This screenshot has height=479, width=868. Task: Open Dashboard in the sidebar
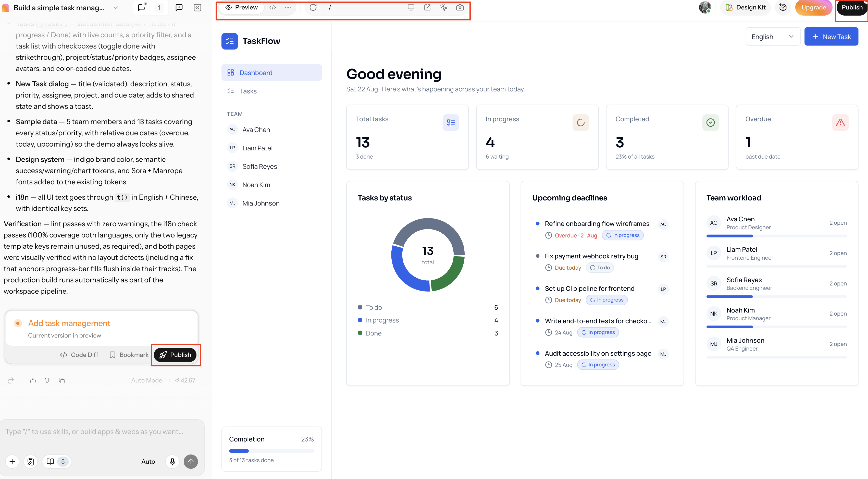(271, 73)
